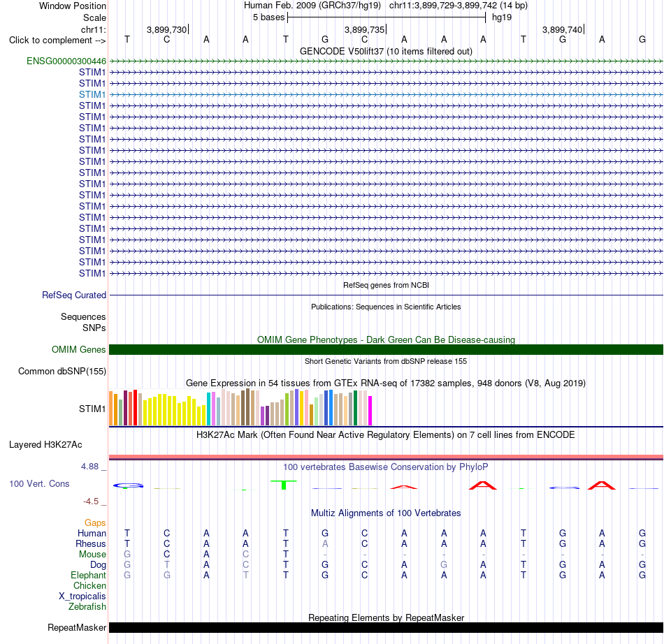Click the Rhesus species label

point(91,543)
